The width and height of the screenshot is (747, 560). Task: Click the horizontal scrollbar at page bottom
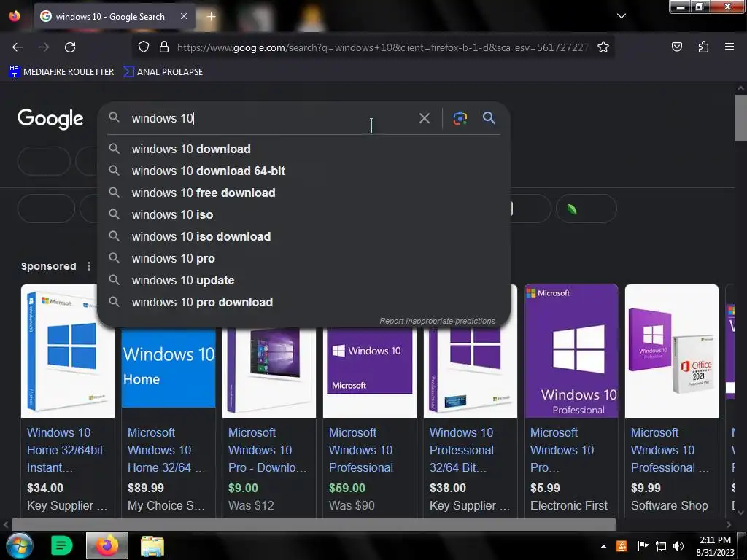(314, 524)
